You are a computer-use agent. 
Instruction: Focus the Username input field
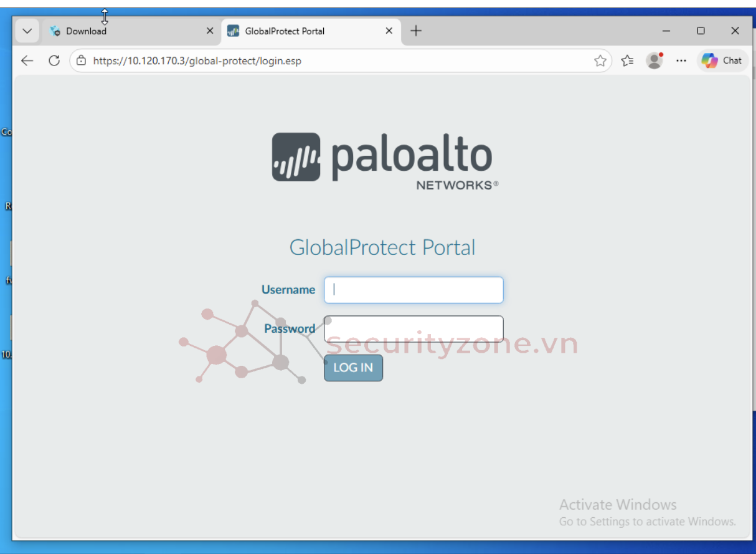(x=413, y=290)
